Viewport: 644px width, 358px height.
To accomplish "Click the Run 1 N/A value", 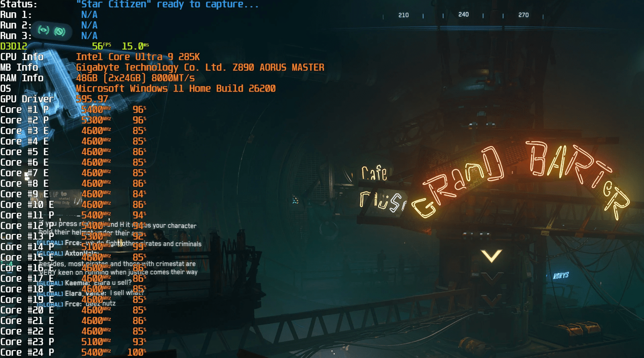I will tap(89, 15).
